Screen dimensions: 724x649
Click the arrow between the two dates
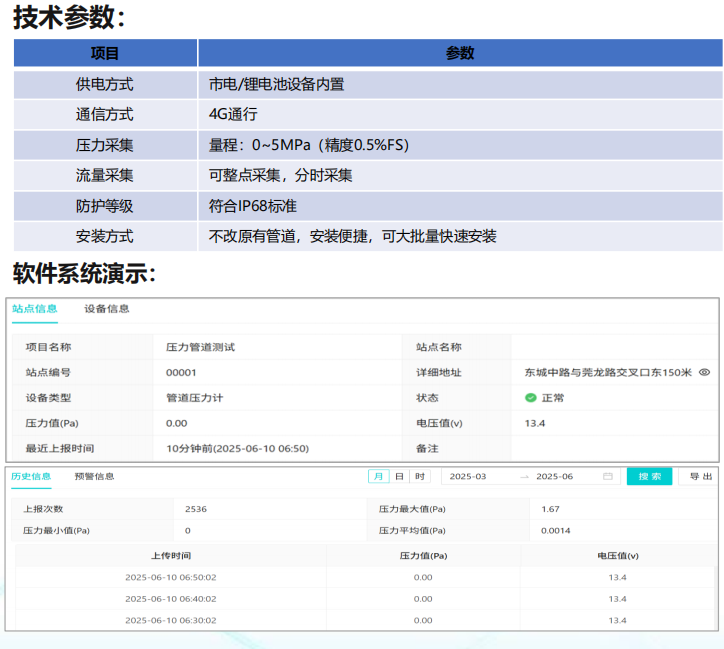524,477
